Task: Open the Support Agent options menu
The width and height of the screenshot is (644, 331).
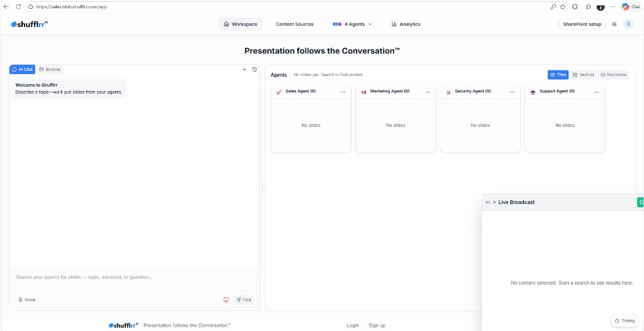Action: [597, 92]
